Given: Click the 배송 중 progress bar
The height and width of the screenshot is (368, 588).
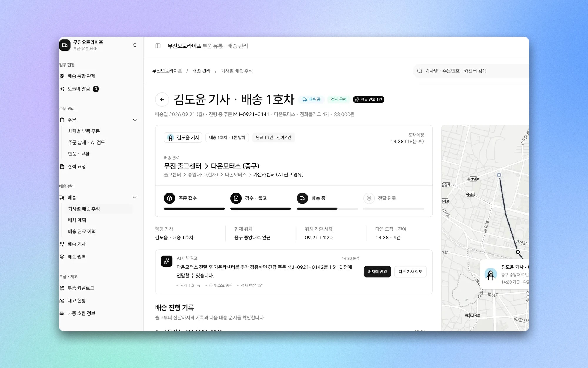Looking at the screenshot, I should tap(327, 209).
